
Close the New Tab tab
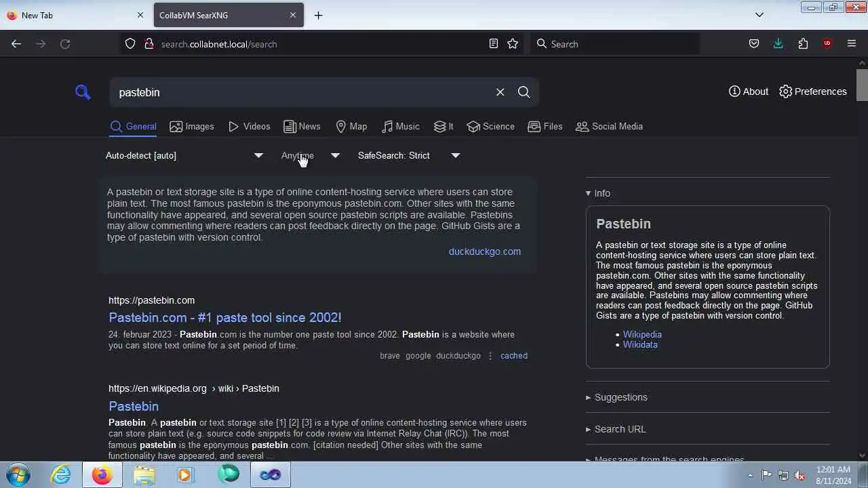tap(140, 15)
